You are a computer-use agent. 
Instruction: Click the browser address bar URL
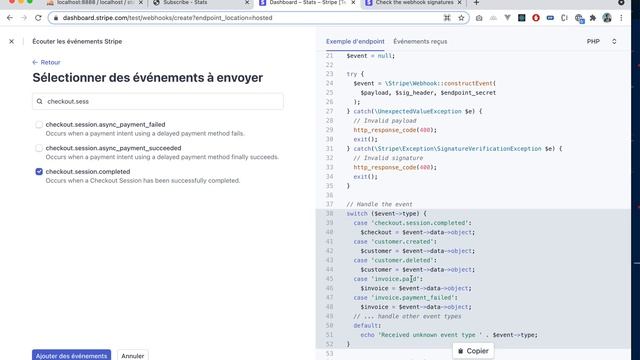[x=167, y=18]
